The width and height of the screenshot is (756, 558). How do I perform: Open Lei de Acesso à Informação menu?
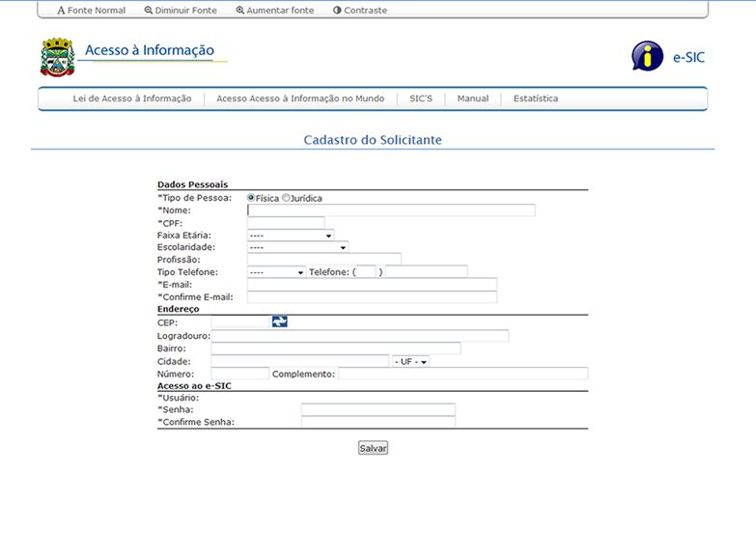[132, 98]
